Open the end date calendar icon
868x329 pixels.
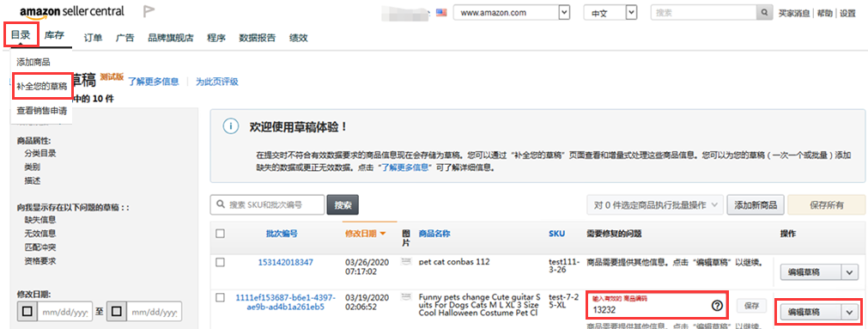click(x=116, y=312)
